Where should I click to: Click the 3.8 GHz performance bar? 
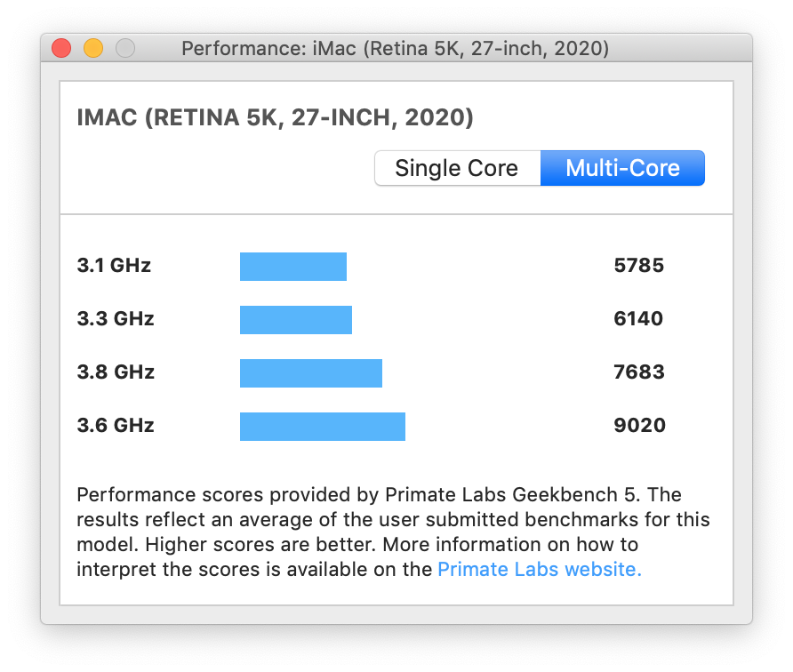[x=311, y=373]
